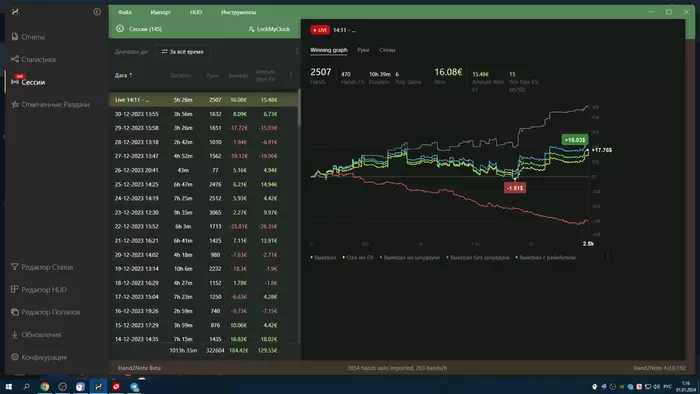Click the red LIVE badge
The width and height of the screenshot is (700, 394).
[320, 30]
